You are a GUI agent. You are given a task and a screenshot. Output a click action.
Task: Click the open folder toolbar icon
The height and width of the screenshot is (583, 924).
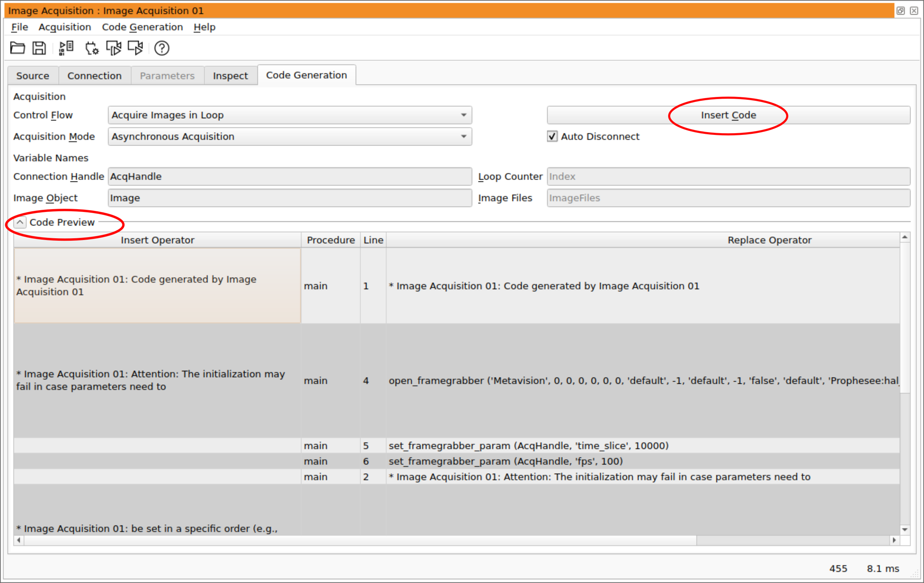[17, 48]
